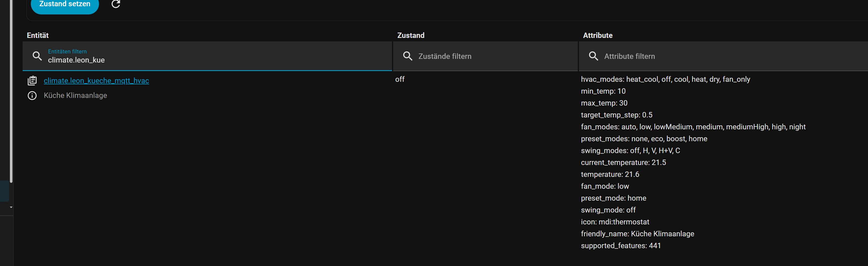
Task: Click the small down arrow on sidebar scrollbar
Action: (11, 207)
